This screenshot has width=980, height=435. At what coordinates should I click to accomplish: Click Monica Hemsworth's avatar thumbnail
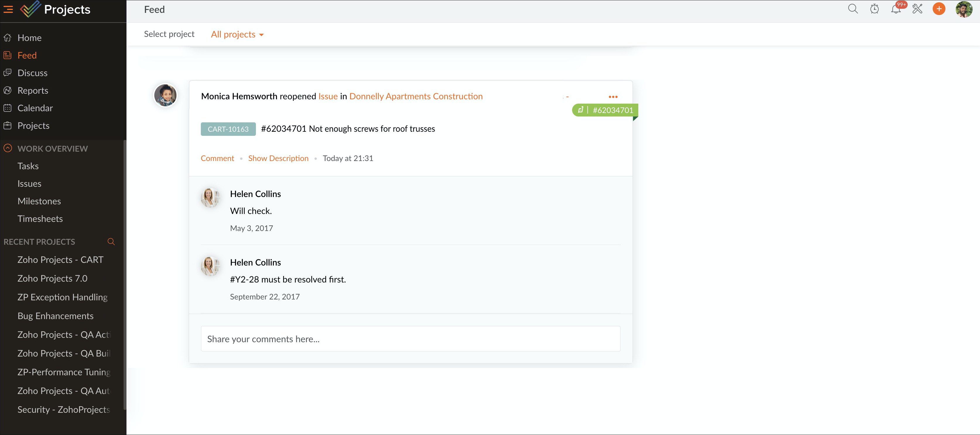point(165,95)
